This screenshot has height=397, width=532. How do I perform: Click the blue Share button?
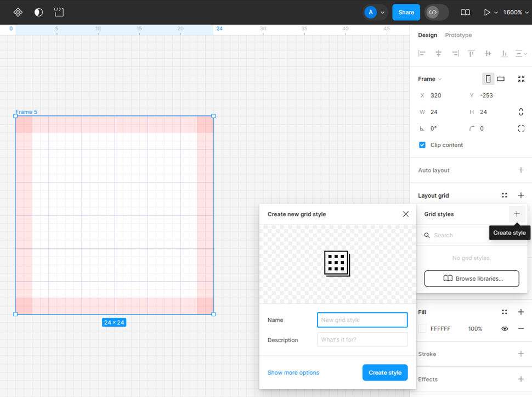[406, 12]
